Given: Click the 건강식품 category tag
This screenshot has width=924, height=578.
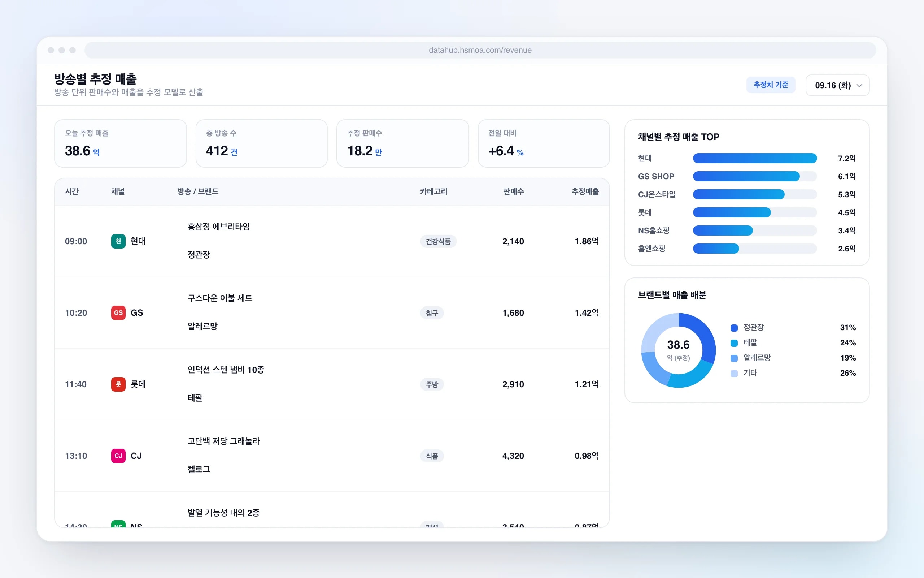Looking at the screenshot, I should click(x=438, y=241).
